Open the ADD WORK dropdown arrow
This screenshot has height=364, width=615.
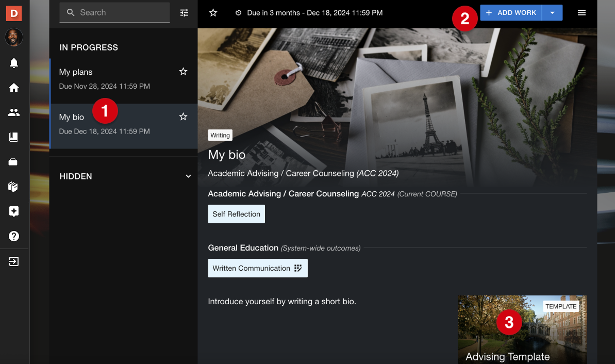(552, 12)
